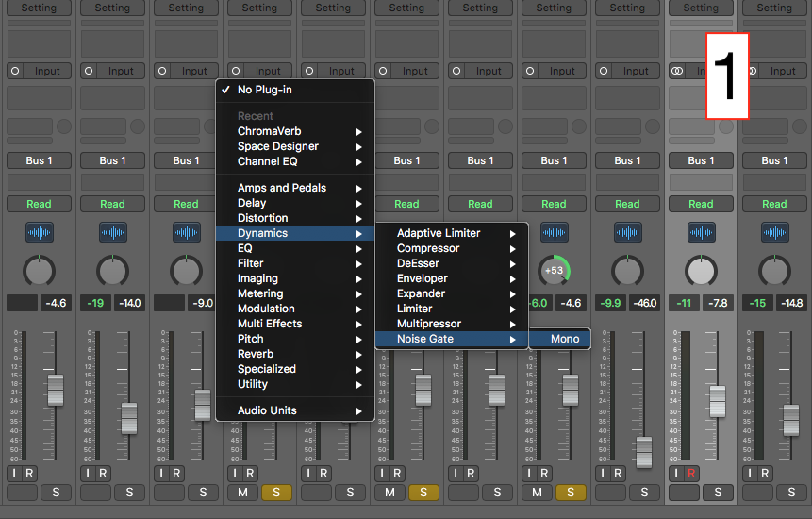Click volume fader on the -46.0 strip
Viewport: 812px width, 519px height.
point(644,452)
